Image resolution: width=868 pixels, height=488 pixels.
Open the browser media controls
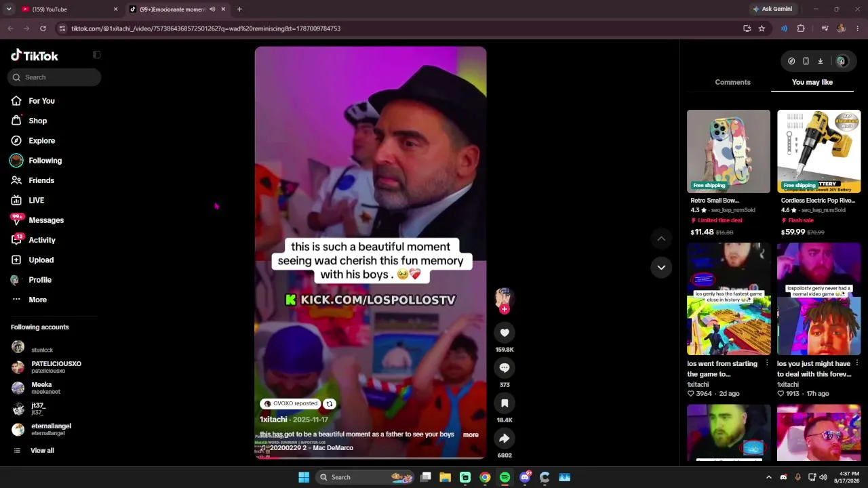click(825, 28)
